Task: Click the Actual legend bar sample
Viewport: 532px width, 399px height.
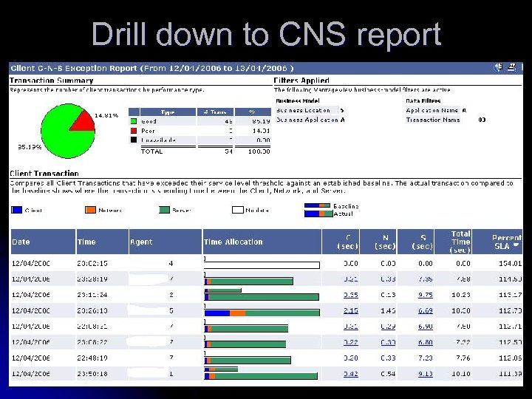Action: [x=318, y=214]
